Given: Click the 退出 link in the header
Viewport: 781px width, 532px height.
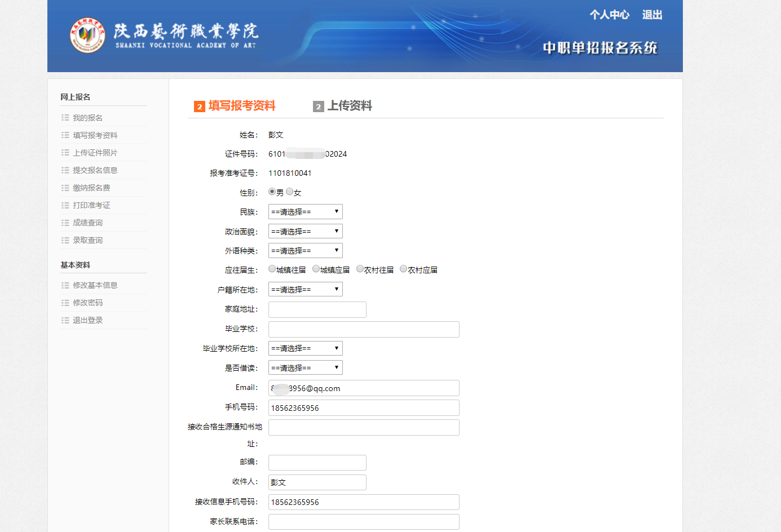Looking at the screenshot, I should tap(652, 15).
